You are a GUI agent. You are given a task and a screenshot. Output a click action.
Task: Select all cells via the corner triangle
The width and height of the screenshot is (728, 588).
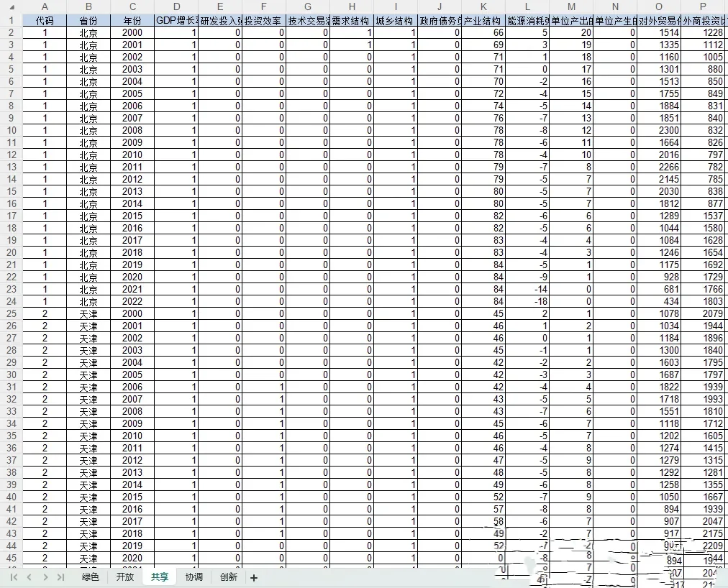[x=11, y=7]
